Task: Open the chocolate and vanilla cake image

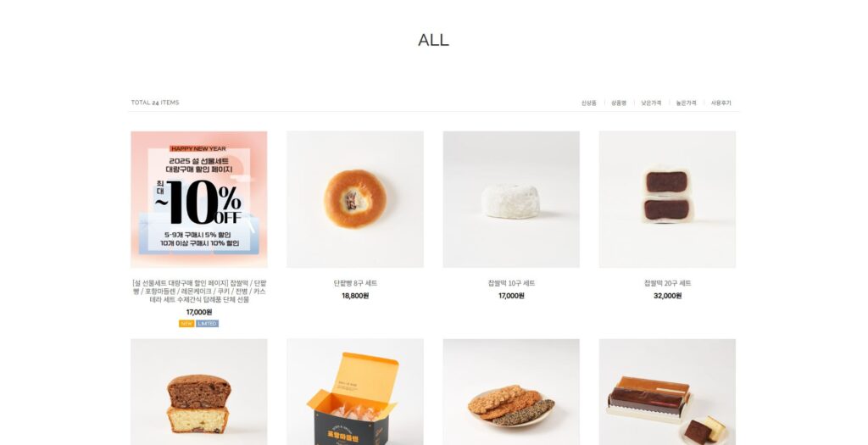Action: coord(198,392)
